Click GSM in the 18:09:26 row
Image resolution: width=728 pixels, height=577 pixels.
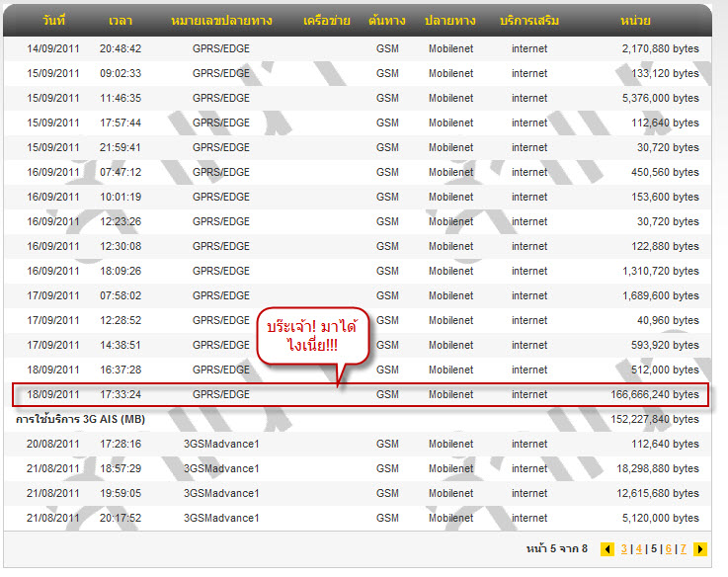click(x=387, y=271)
